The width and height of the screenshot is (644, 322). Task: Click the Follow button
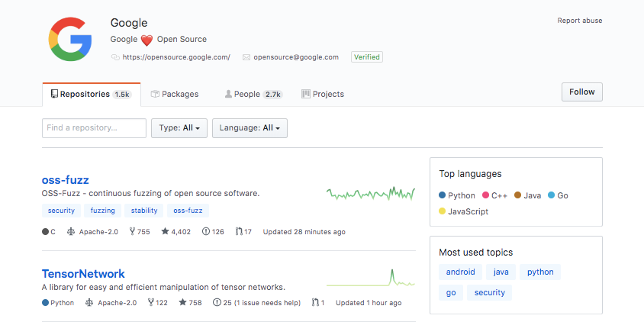[582, 92]
